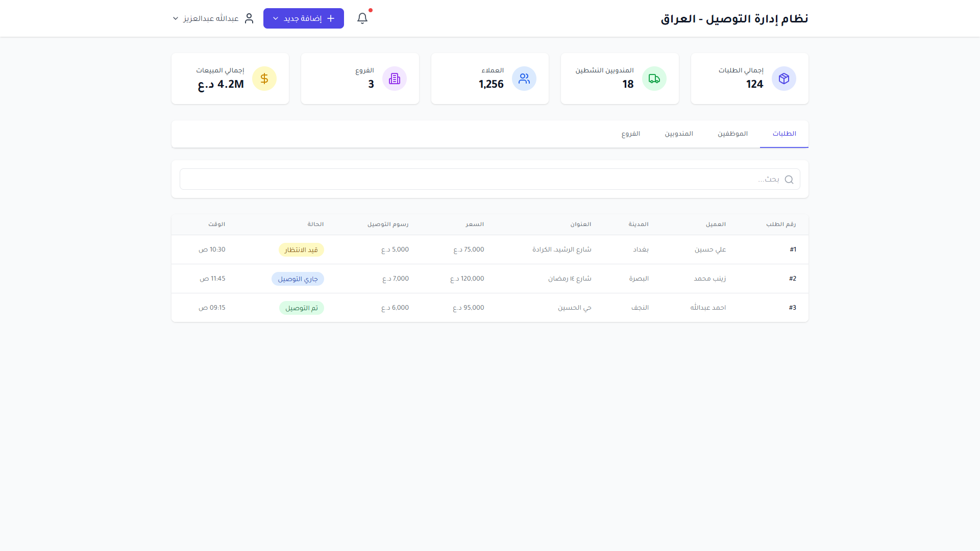Click the plus icon in إضافة جديد button

(x=331, y=18)
